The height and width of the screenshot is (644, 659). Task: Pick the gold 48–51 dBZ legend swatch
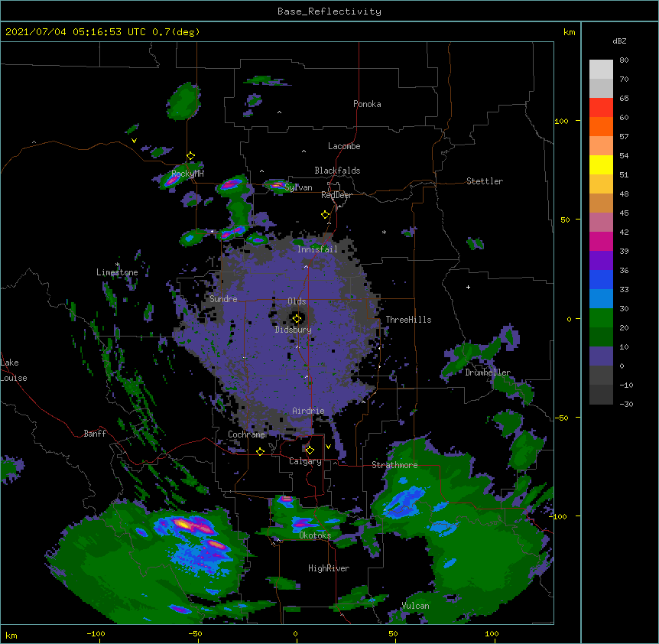[601, 184]
